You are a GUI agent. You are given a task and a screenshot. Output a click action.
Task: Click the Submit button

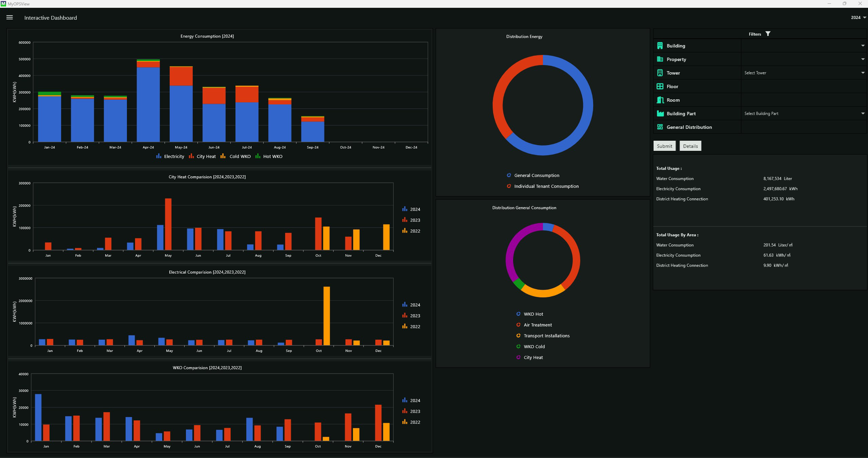tap(664, 146)
